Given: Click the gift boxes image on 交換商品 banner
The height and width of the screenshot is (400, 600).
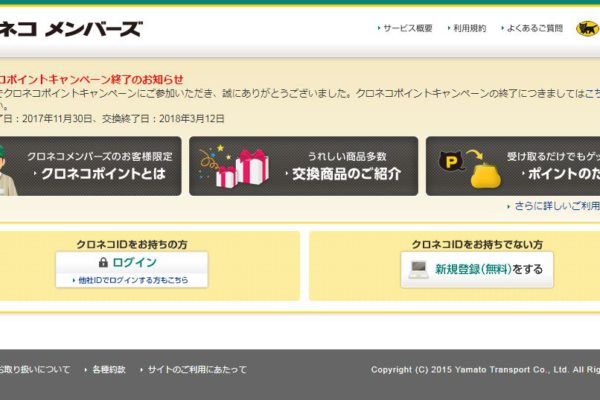Looking at the screenshot, I should point(241,168).
